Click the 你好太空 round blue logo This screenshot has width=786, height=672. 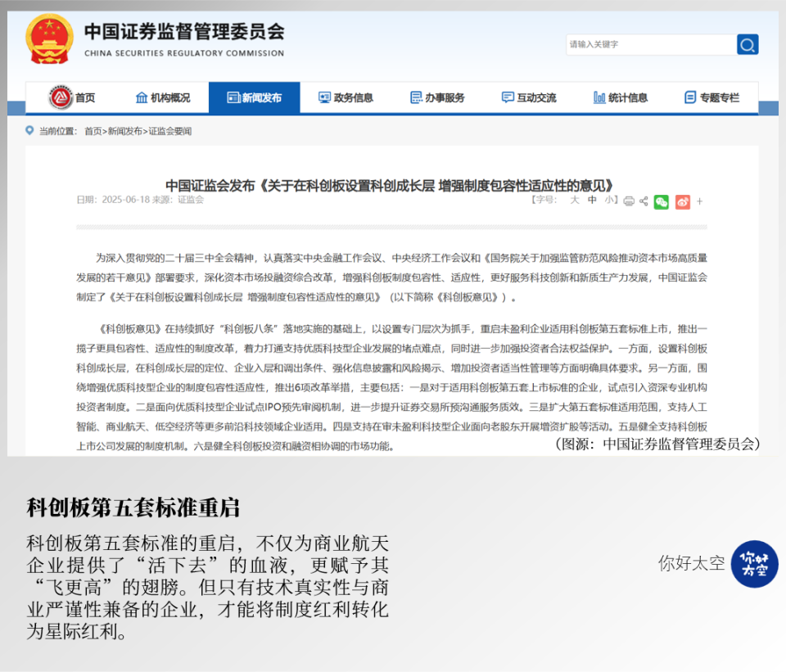click(754, 564)
